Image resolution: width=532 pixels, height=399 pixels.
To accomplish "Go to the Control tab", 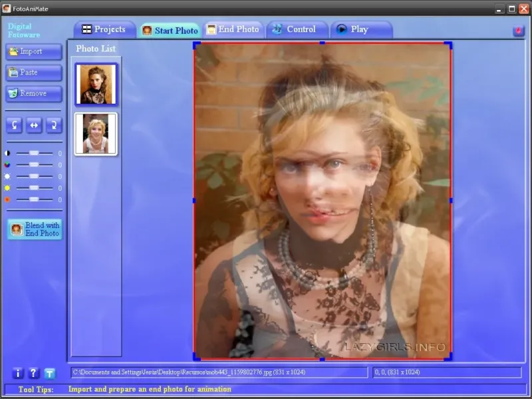I will (x=297, y=29).
